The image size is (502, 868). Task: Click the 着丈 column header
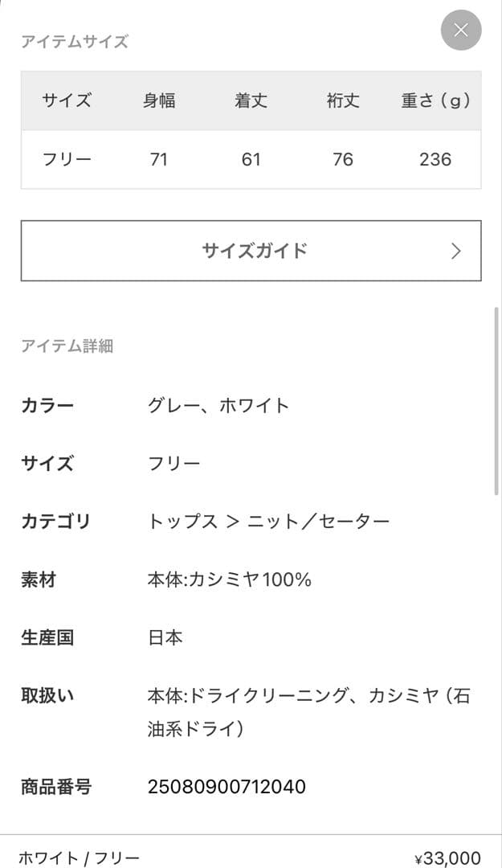(251, 100)
